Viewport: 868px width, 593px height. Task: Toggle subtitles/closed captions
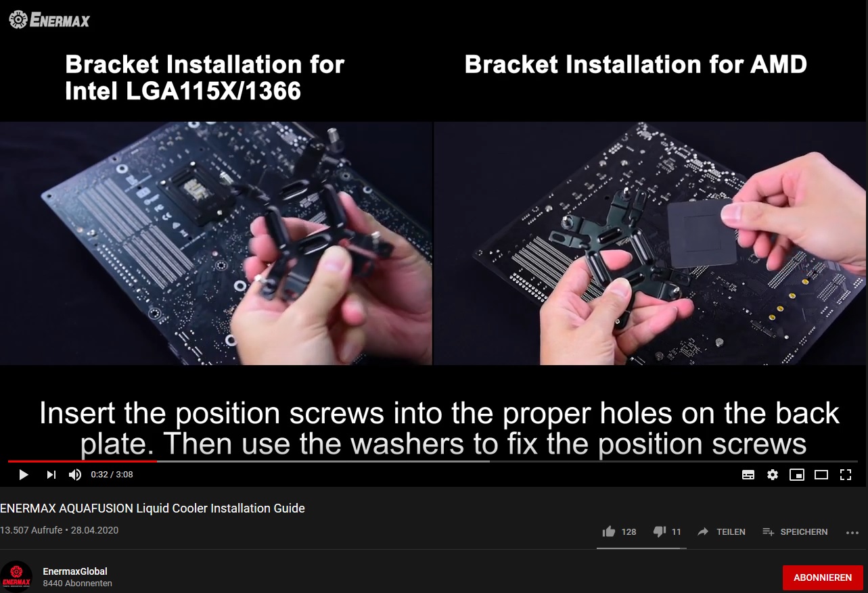[x=748, y=475]
